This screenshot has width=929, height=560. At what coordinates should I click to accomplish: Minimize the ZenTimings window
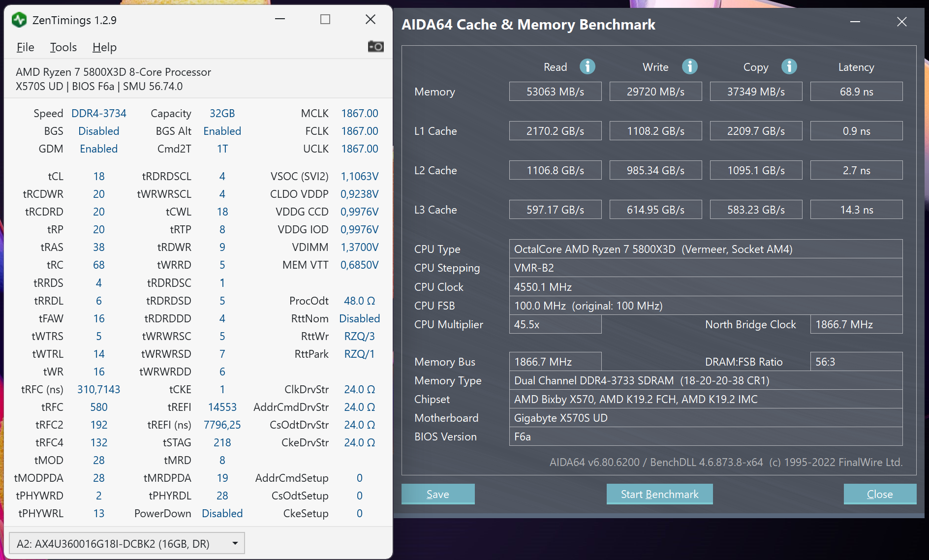280,20
